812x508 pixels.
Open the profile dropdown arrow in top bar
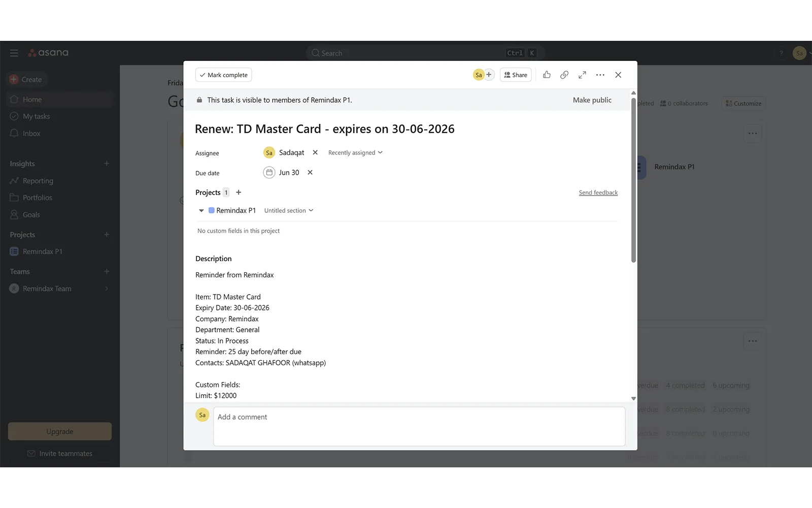click(809, 53)
